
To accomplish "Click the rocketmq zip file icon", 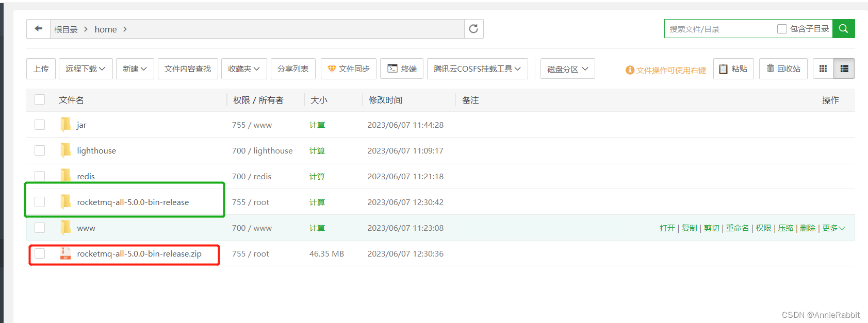I will click(65, 253).
